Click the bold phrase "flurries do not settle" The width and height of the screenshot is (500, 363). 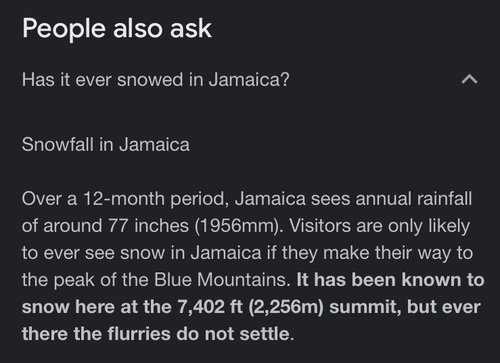pyautogui.click(x=201, y=334)
